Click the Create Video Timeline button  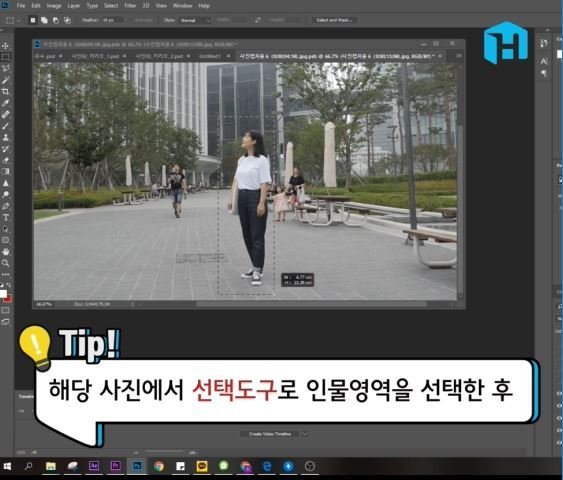270,434
